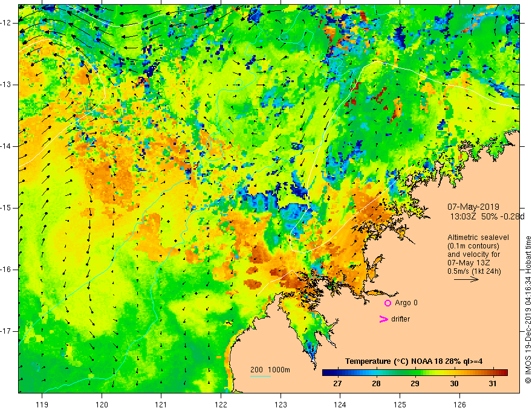532x411 pixels.
Task: Click the 'Argo 0' legend label
Action: 406,303
